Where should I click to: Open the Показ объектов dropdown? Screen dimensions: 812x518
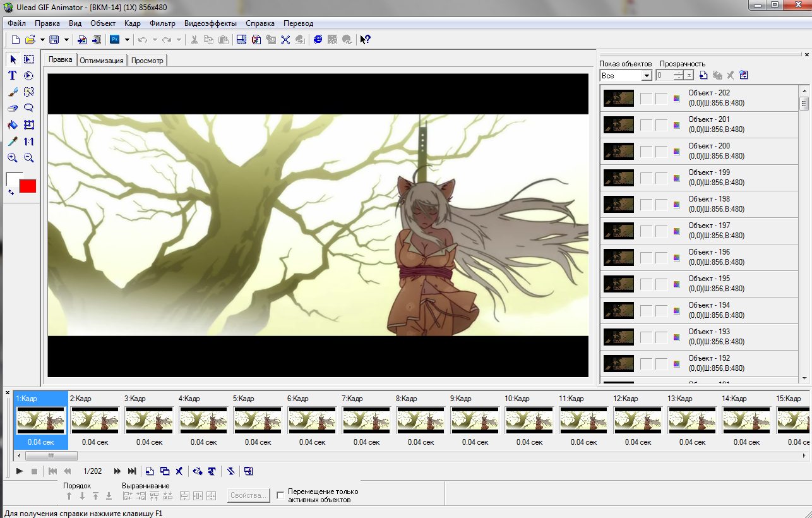[x=647, y=76]
